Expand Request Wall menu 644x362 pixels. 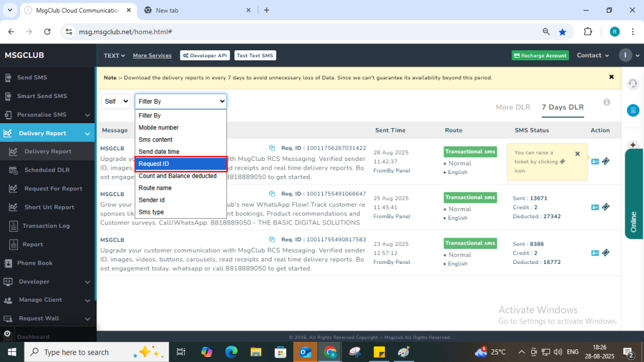pyautogui.click(x=47, y=319)
